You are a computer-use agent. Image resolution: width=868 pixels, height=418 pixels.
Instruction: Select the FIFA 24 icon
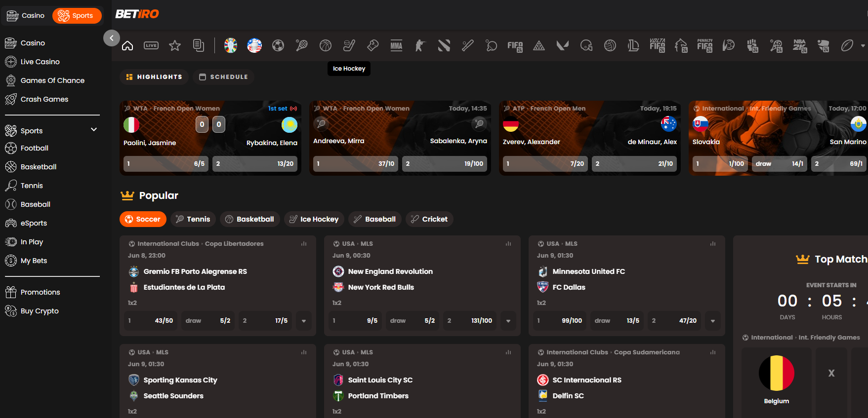click(x=515, y=46)
